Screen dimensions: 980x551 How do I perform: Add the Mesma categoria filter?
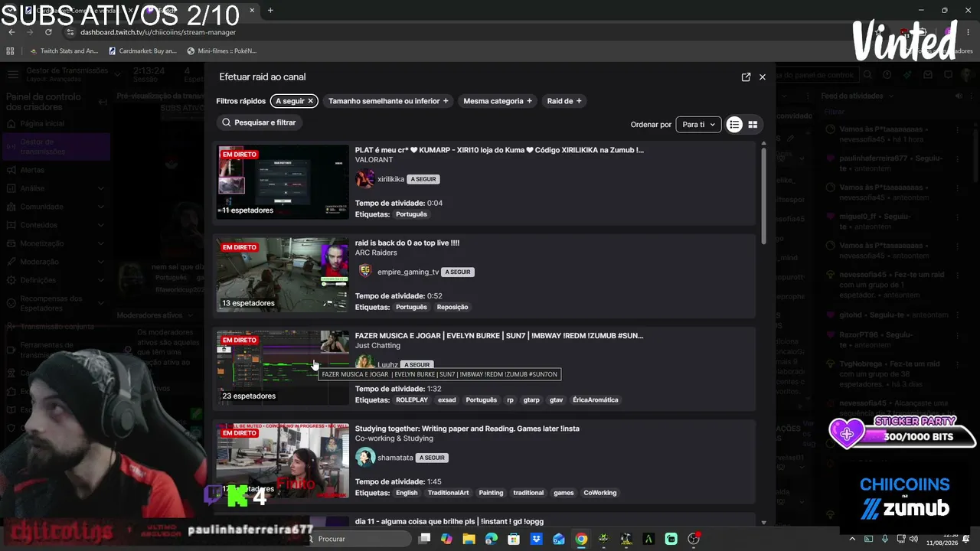pyautogui.click(x=498, y=101)
